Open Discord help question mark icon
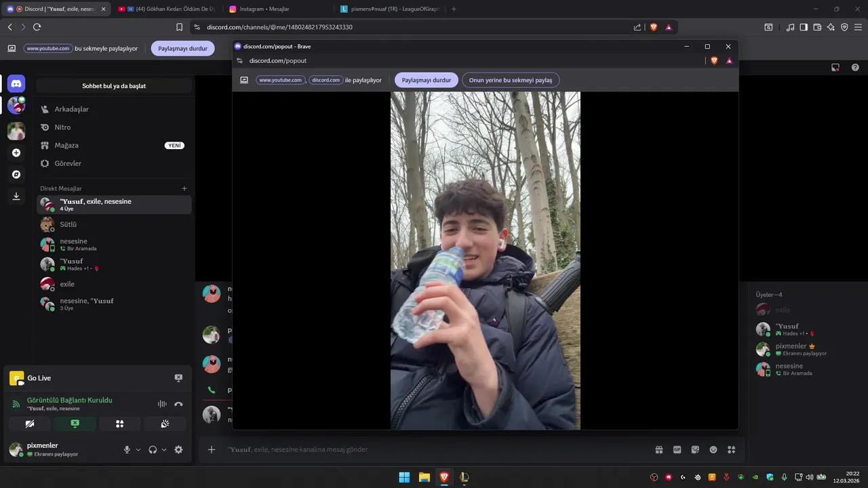Screen dimensions: 868x488 point(855,67)
